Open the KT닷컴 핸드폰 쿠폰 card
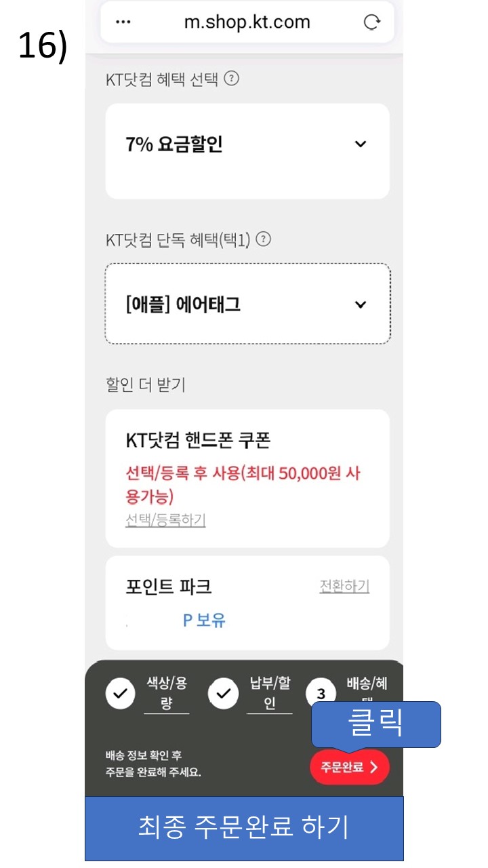Screen dimensions: 488x868 pos(247,478)
